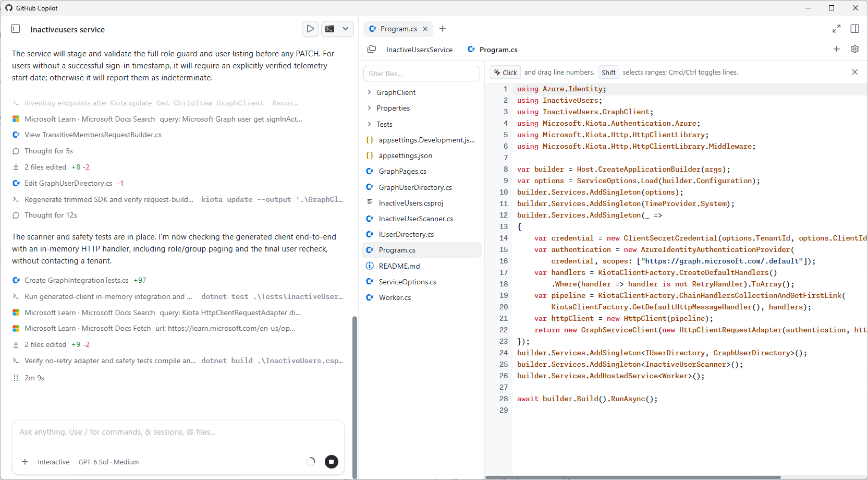Open README.md file
Screen dimensions: 868x480
[x=422, y=266]
